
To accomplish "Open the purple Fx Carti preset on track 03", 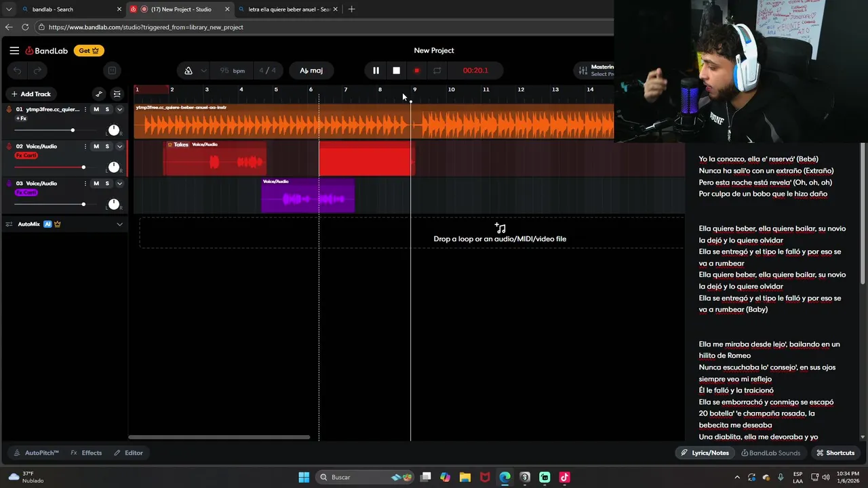I will pyautogui.click(x=26, y=192).
